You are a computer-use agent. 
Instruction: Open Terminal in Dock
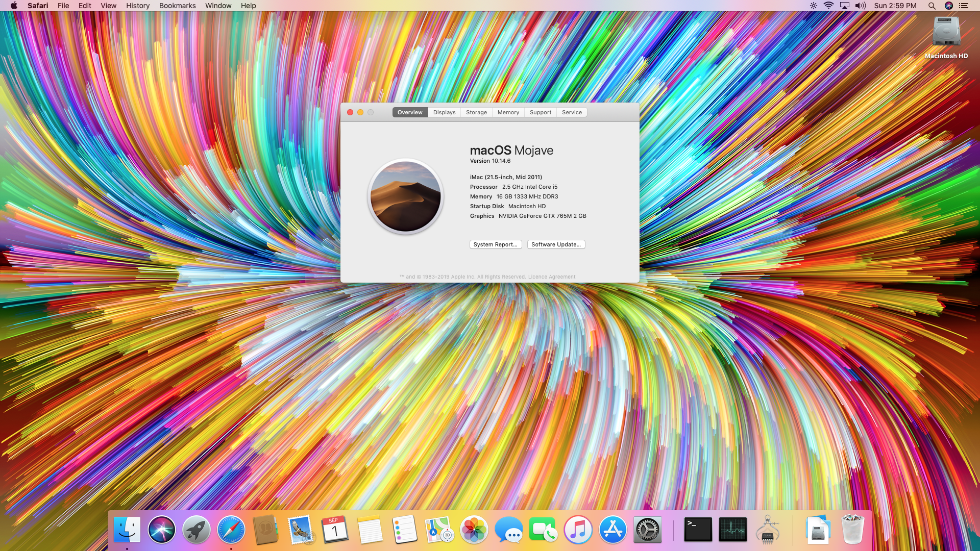698,530
